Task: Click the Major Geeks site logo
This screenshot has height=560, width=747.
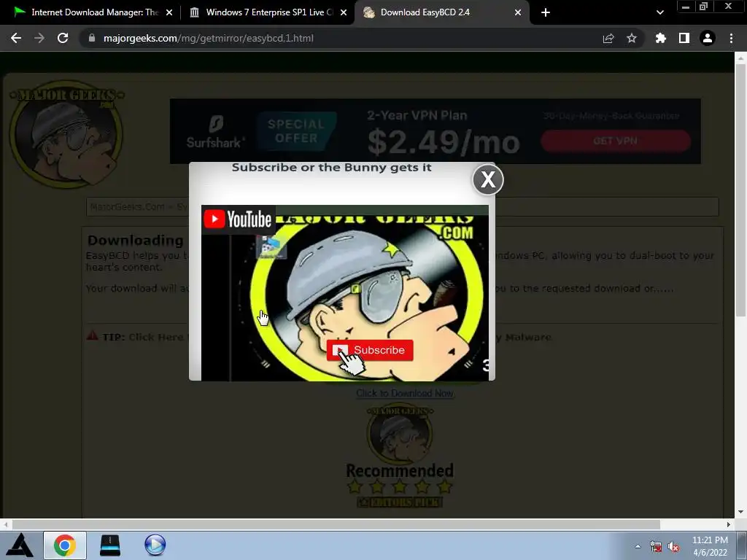Action: pyautogui.click(x=66, y=134)
